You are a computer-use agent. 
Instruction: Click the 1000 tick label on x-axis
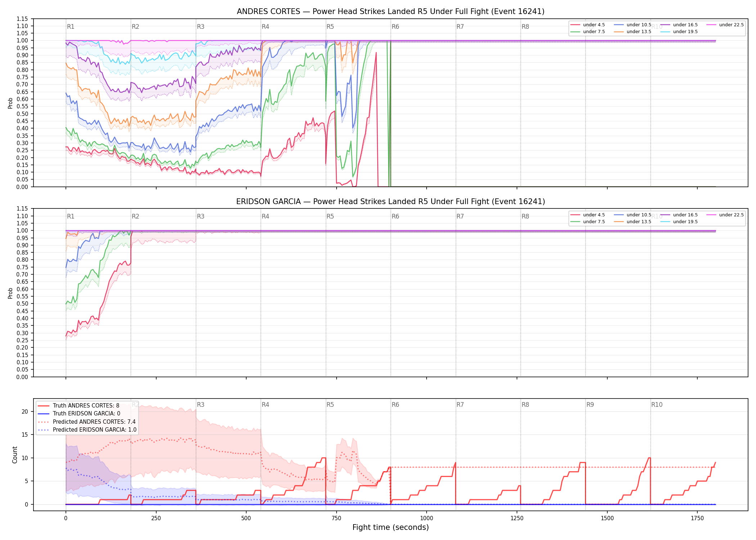click(x=427, y=518)
